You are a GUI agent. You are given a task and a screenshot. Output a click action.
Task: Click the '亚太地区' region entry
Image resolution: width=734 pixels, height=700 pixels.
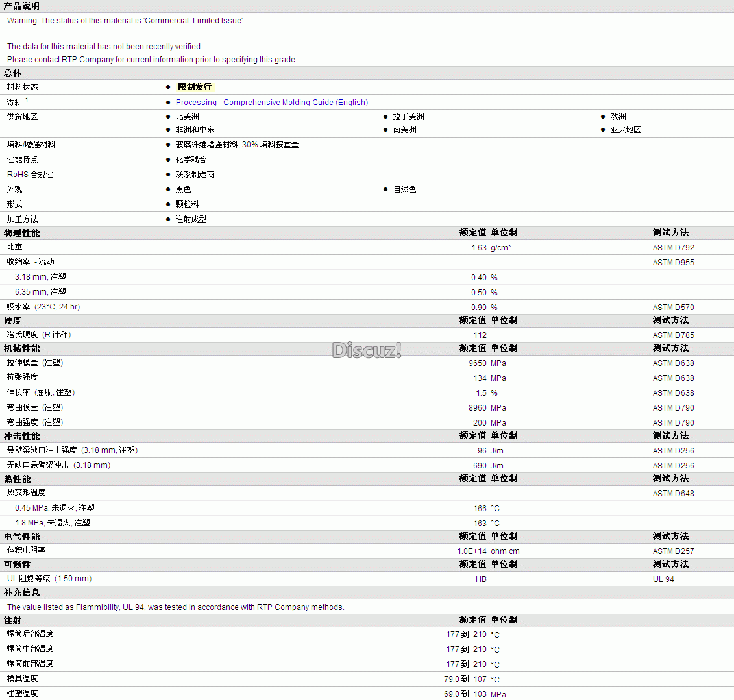click(626, 130)
